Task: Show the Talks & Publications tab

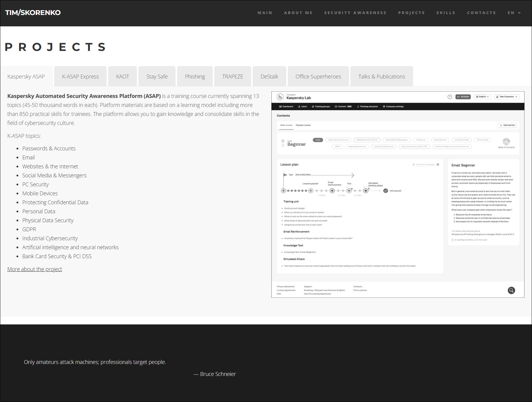Action: (382, 76)
